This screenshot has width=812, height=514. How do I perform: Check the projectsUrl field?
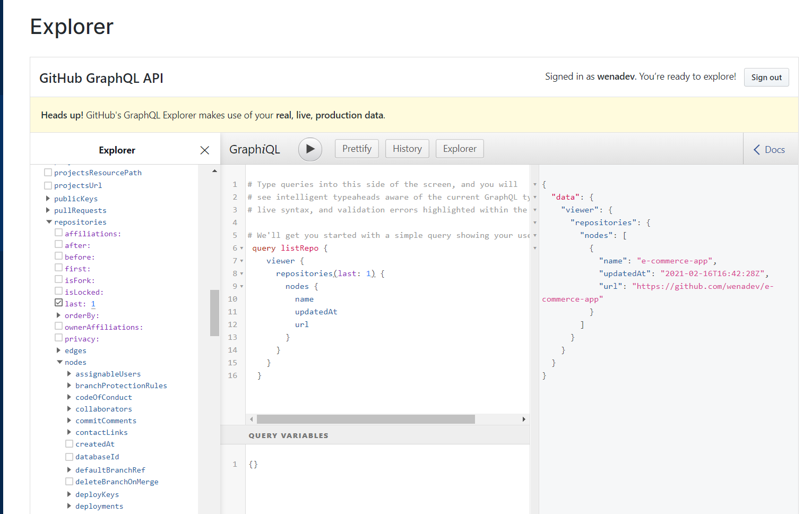click(x=48, y=185)
